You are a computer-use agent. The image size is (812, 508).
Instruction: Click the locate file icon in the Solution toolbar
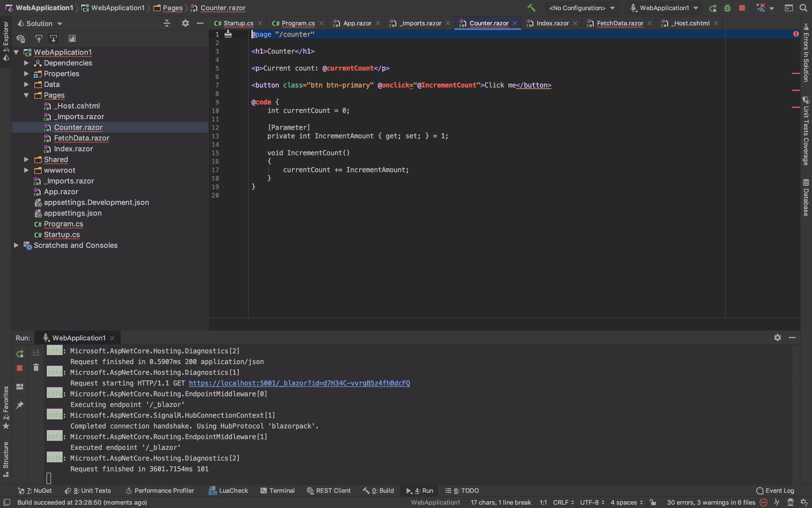(x=21, y=39)
